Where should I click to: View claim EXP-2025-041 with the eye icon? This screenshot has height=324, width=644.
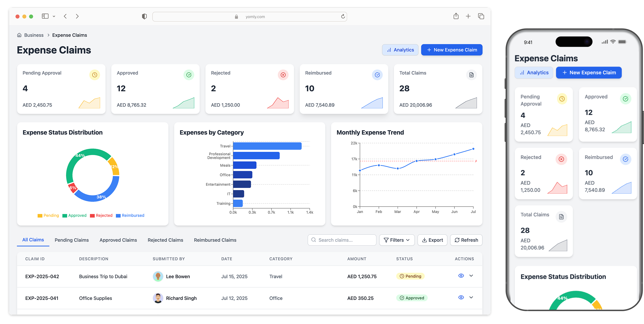461,297
